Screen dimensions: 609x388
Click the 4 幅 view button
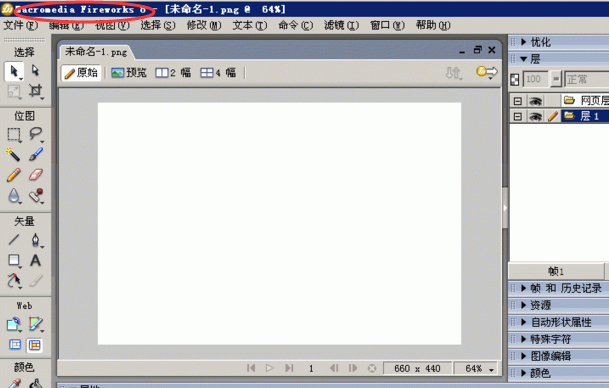pos(218,73)
